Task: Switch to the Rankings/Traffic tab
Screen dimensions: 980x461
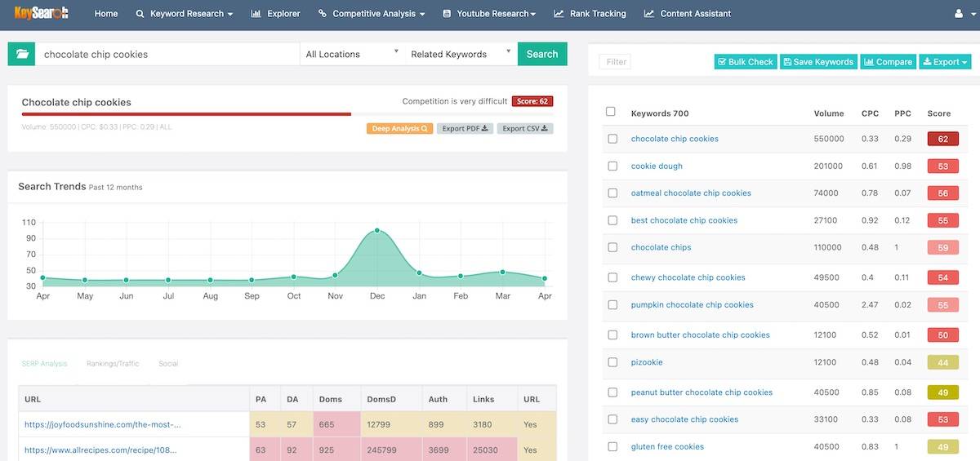Action: tap(113, 364)
